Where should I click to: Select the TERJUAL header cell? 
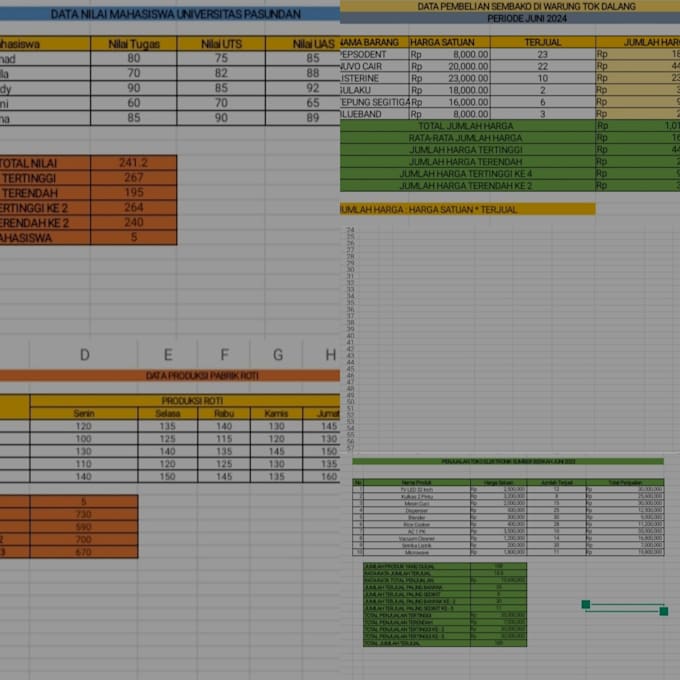click(x=543, y=42)
